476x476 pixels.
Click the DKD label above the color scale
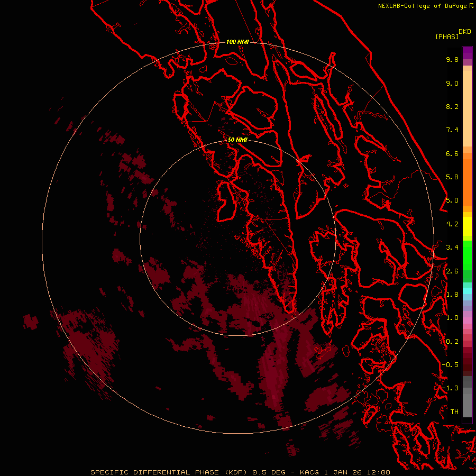[x=465, y=32]
